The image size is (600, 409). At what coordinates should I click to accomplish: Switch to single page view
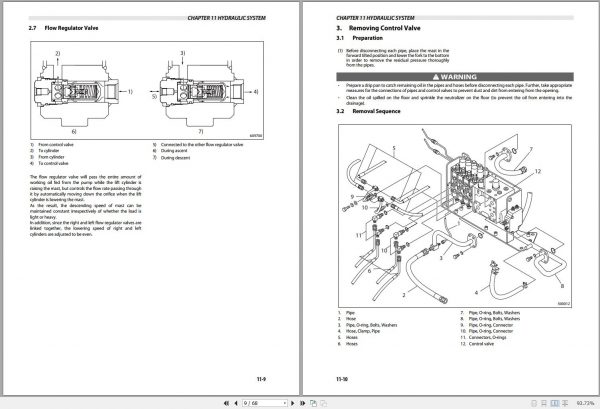pos(534,403)
